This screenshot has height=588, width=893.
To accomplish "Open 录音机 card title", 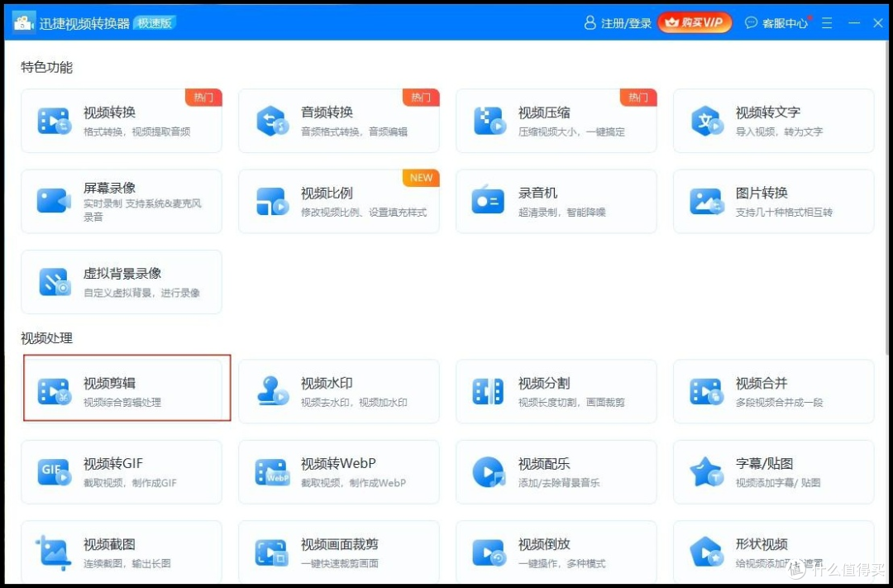I will pos(537,194).
